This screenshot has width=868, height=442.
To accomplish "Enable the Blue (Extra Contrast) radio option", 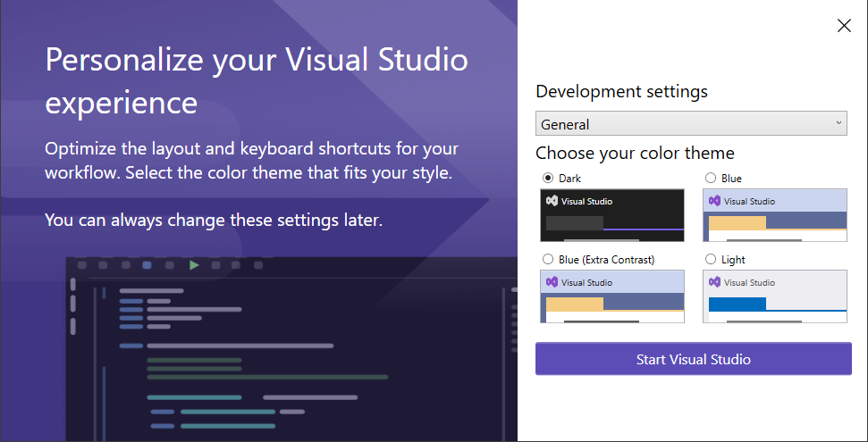I will pos(548,259).
